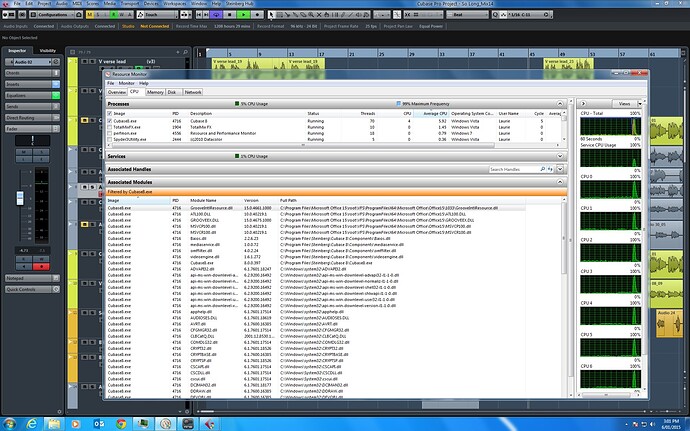This screenshot has width=690, height=431.
Task: Toggle the green global Read automation button
Action: click(x=114, y=15)
